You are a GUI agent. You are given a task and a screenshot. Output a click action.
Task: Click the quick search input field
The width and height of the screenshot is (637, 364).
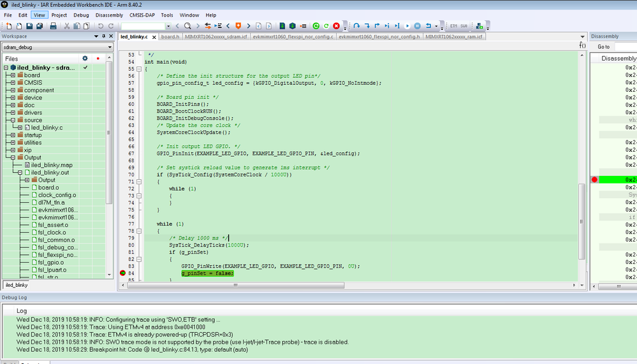pos(143,26)
